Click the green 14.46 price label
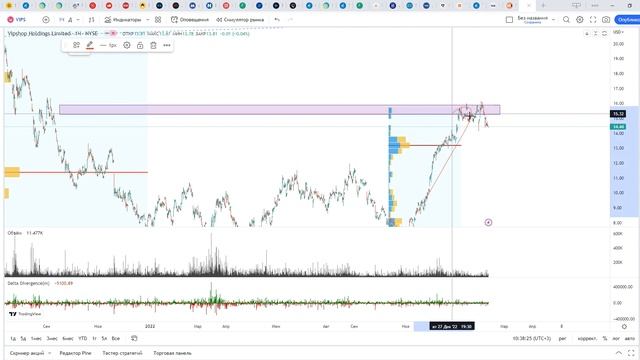 tap(618, 127)
